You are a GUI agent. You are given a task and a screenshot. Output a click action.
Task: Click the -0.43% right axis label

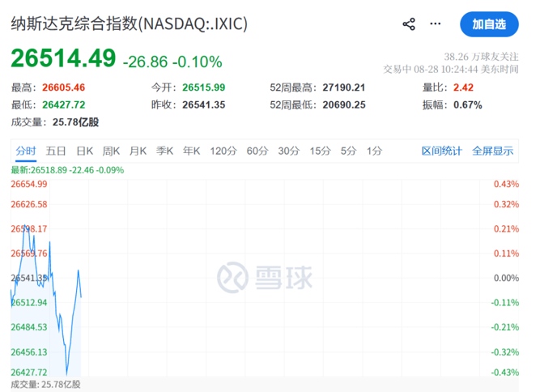[x=505, y=373]
